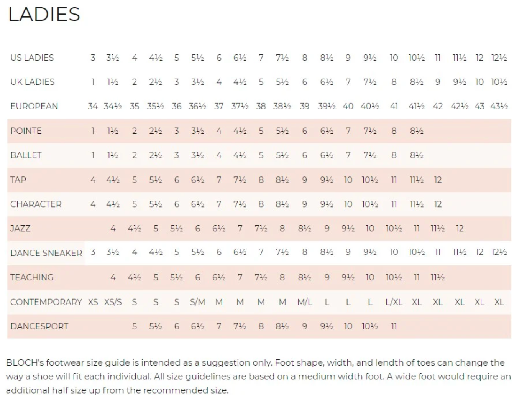This screenshot has height=415, width=532.
Task: Click the JAZZ row label
Action: (x=20, y=229)
